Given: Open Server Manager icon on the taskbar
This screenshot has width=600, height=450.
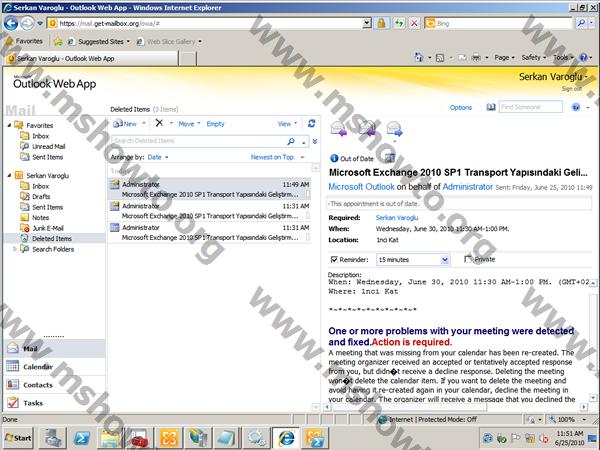Looking at the screenshot, I should coord(53,438).
